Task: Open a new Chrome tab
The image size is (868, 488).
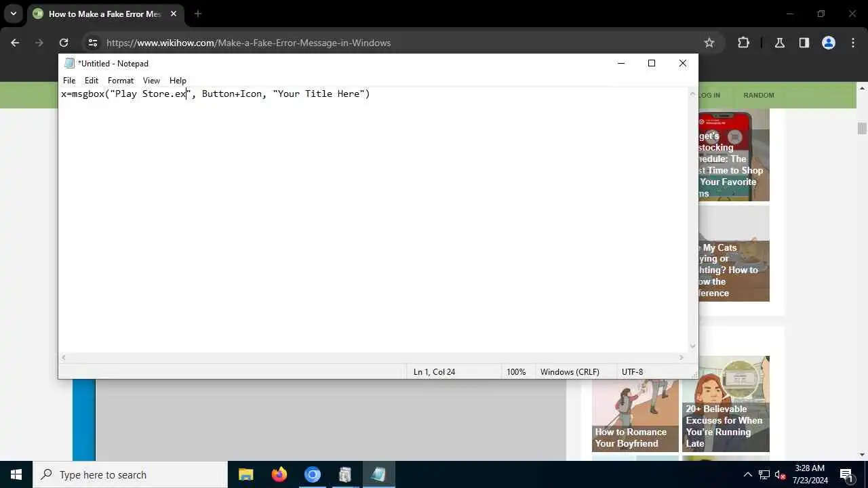Action: 198,14
